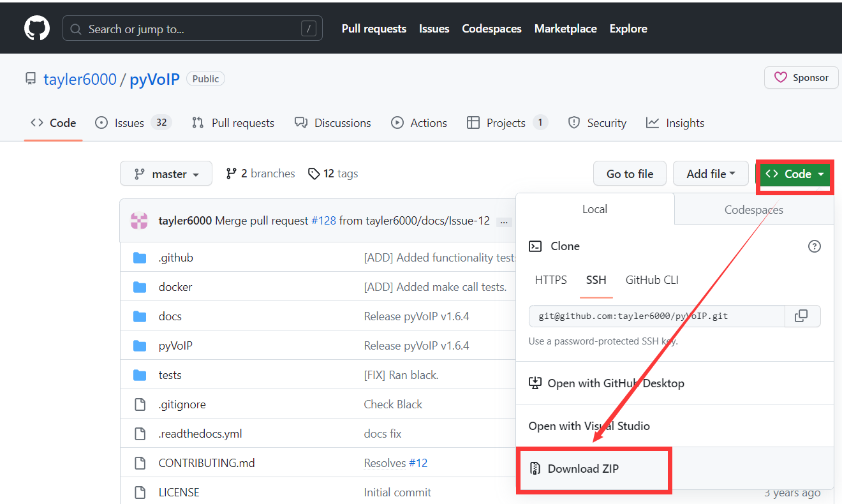Copy the SSH clone URL to clipboard
This screenshot has width=842, height=504.
[802, 315]
